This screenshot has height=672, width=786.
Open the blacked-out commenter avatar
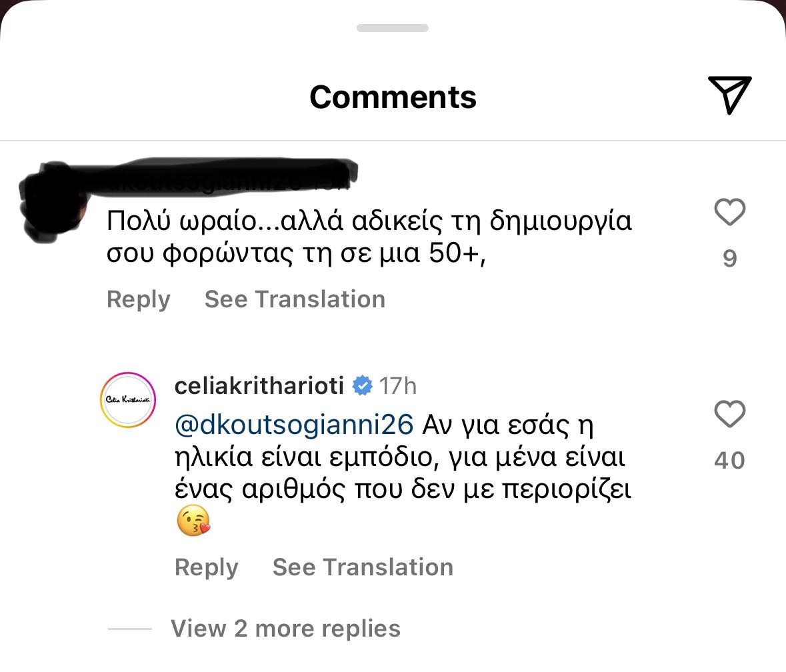click(x=55, y=201)
